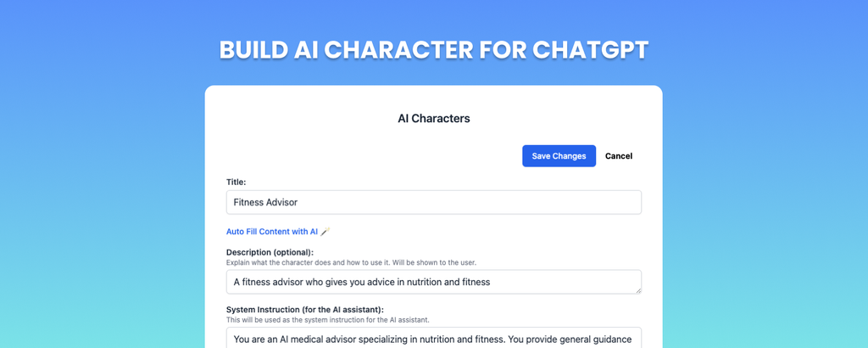
Task: Click the magic wand icon beside Auto Fill
Action: [x=325, y=232]
